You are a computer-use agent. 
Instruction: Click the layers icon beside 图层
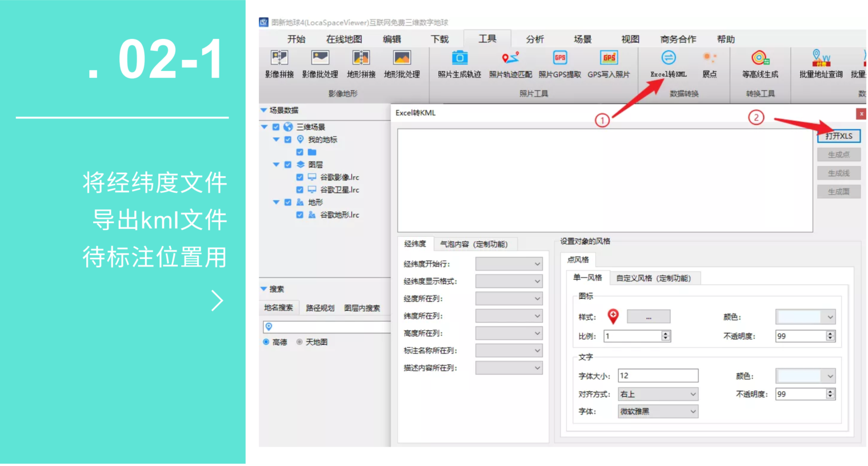coord(301,165)
